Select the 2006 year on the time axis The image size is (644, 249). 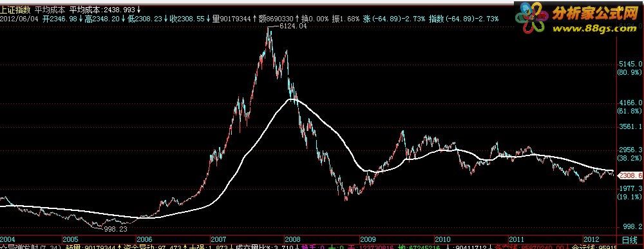point(144,239)
